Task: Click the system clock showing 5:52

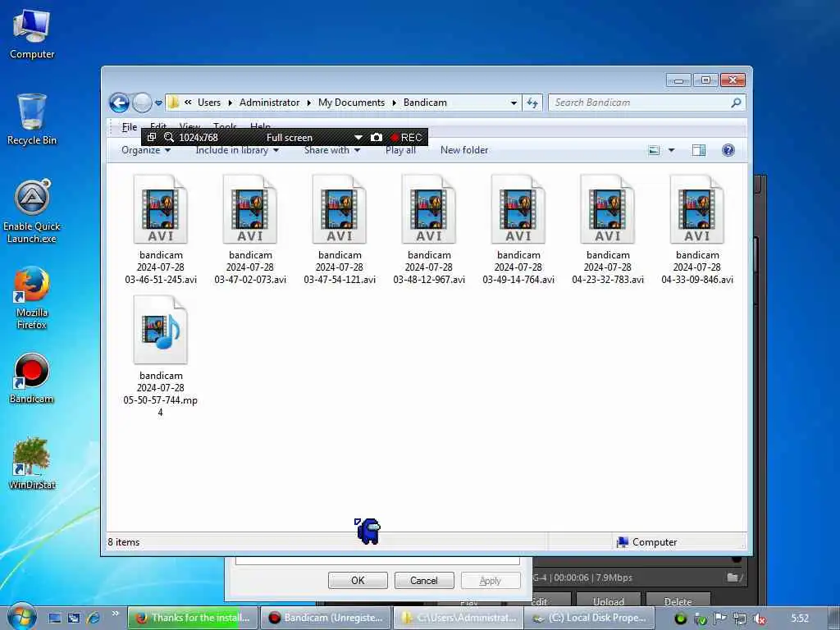Action: pos(799,619)
